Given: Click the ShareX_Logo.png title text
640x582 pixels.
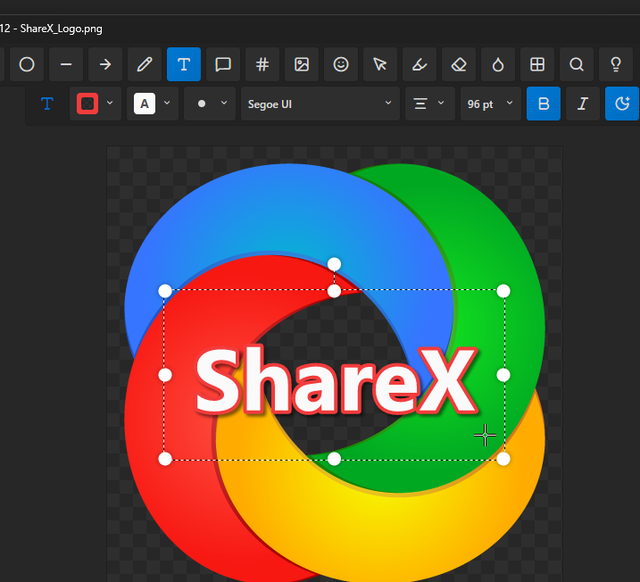Looking at the screenshot, I should (61, 29).
